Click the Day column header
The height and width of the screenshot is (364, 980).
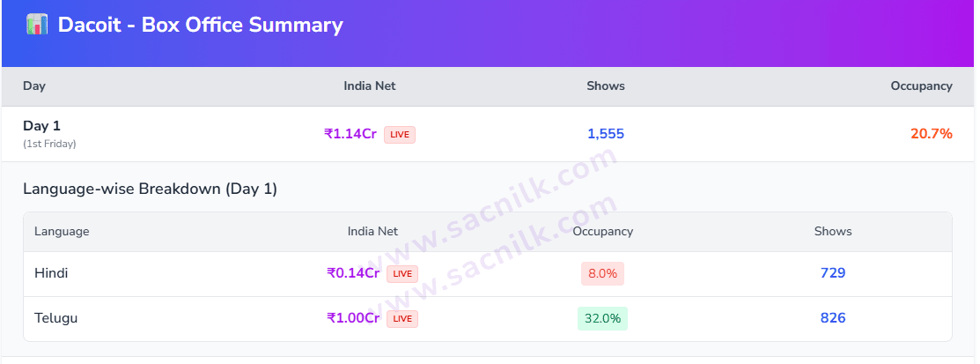(x=34, y=86)
